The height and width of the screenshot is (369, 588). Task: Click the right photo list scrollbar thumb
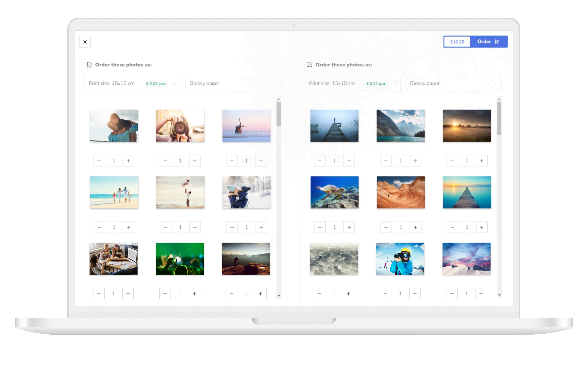click(x=499, y=118)
